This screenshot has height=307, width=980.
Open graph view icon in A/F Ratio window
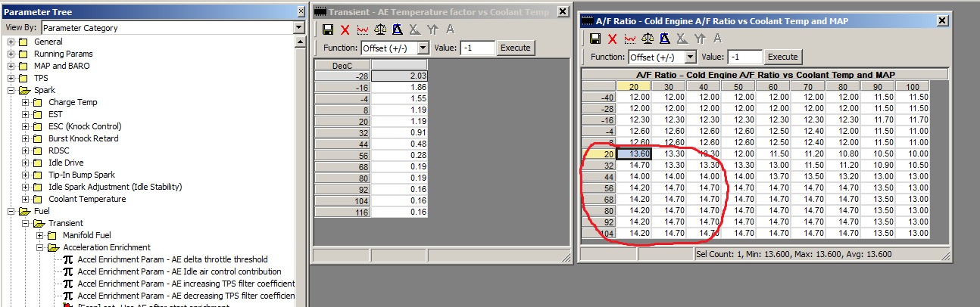(630, 39)
